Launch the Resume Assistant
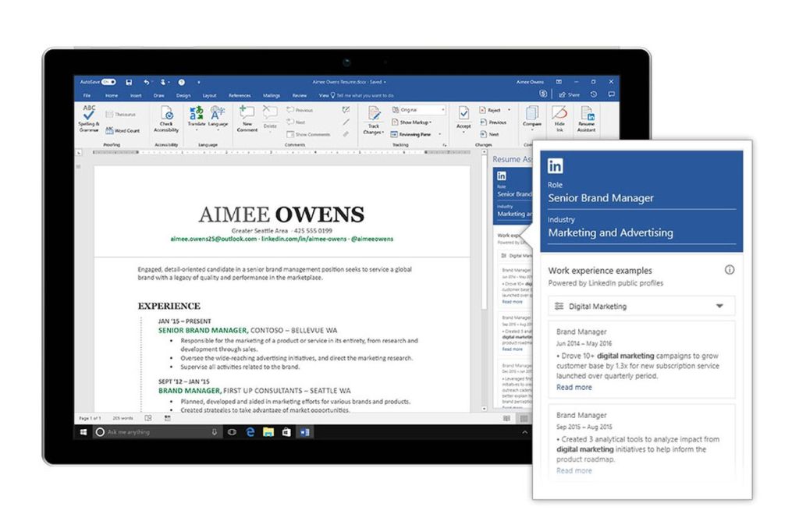Screen dimensions: 799x532 [588, 119]
